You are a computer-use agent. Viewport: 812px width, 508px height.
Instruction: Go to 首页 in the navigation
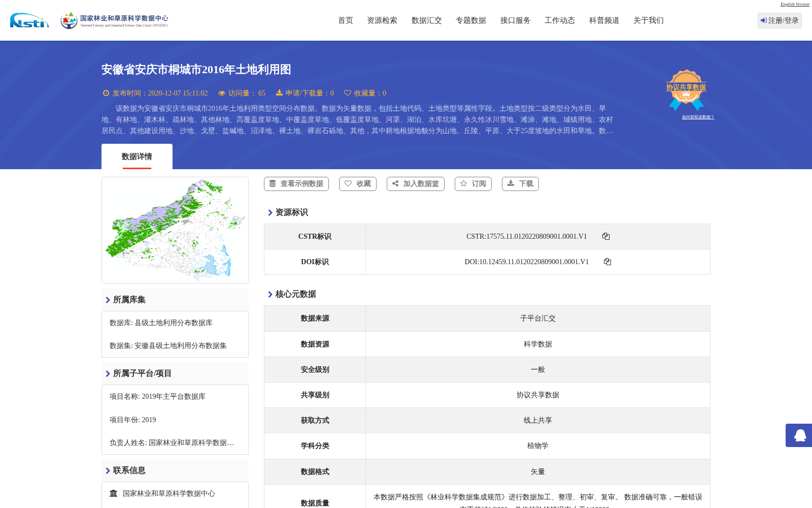click(346, 20)
